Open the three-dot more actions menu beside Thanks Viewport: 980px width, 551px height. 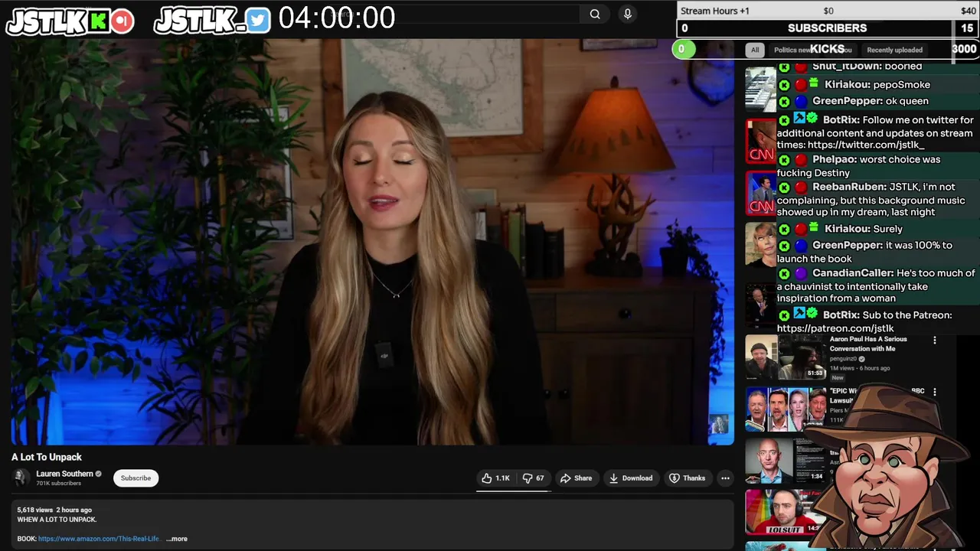point(725,478)
